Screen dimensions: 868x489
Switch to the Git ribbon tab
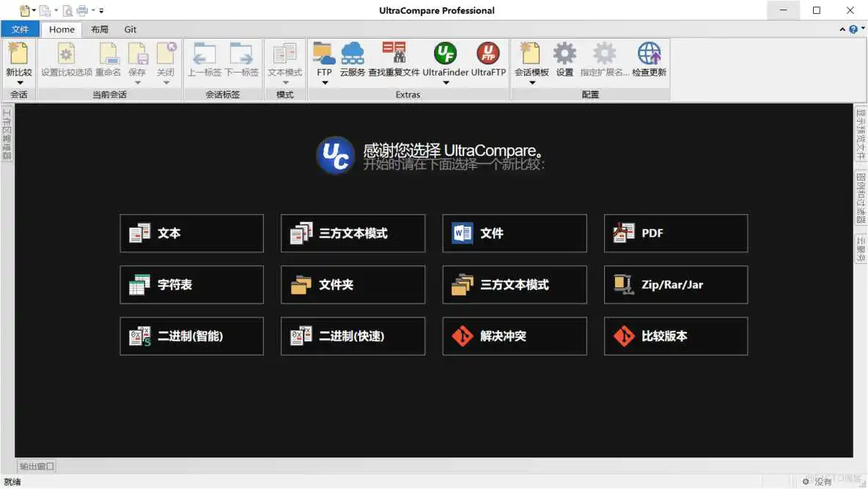[x=130, y=29]
